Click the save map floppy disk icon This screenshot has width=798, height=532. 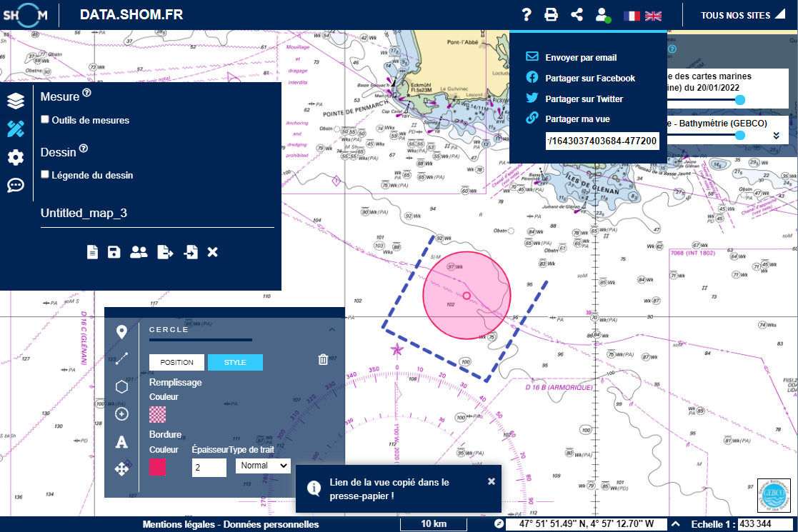pos(114,251)
